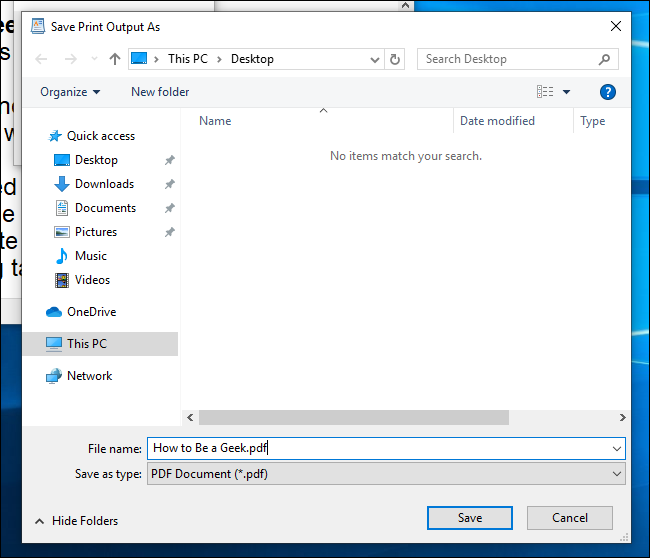
Task: Click the change view icon
Action: point(545,92)
